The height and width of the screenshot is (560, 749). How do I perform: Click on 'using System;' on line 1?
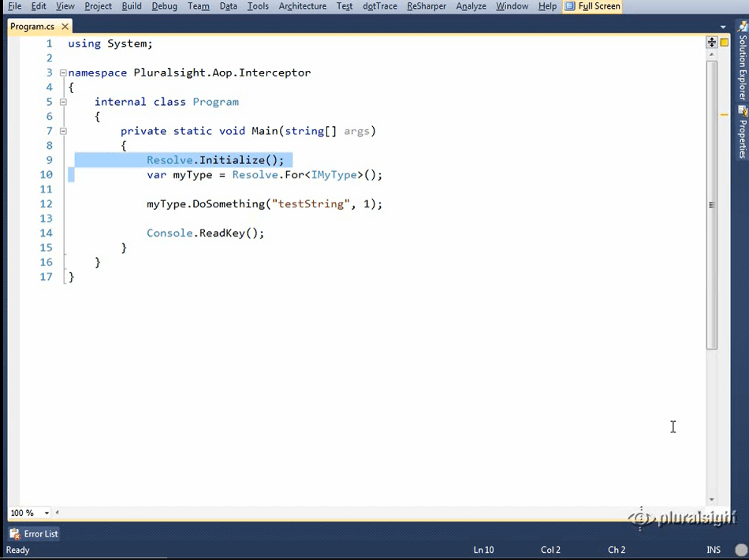tap(110, 43)
